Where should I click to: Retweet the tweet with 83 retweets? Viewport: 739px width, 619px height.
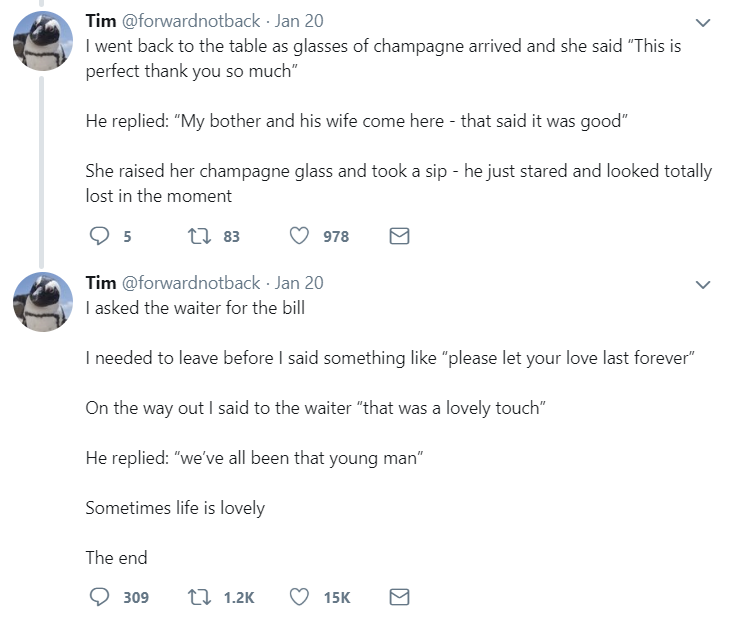199,236
